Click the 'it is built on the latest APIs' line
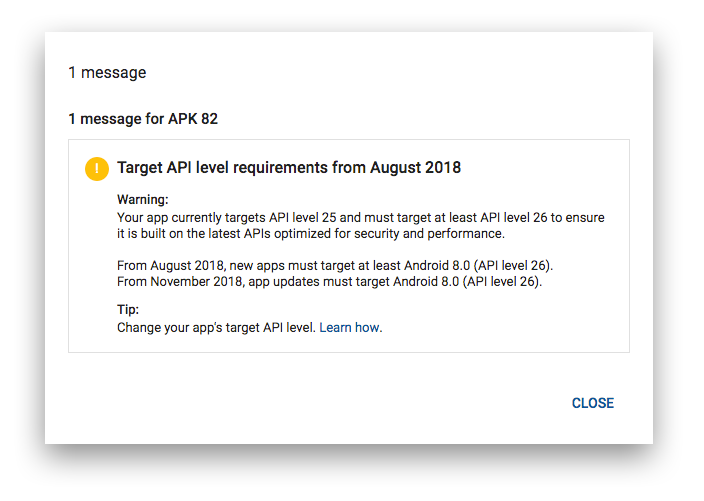704x501 pixels. coord(311,234)
